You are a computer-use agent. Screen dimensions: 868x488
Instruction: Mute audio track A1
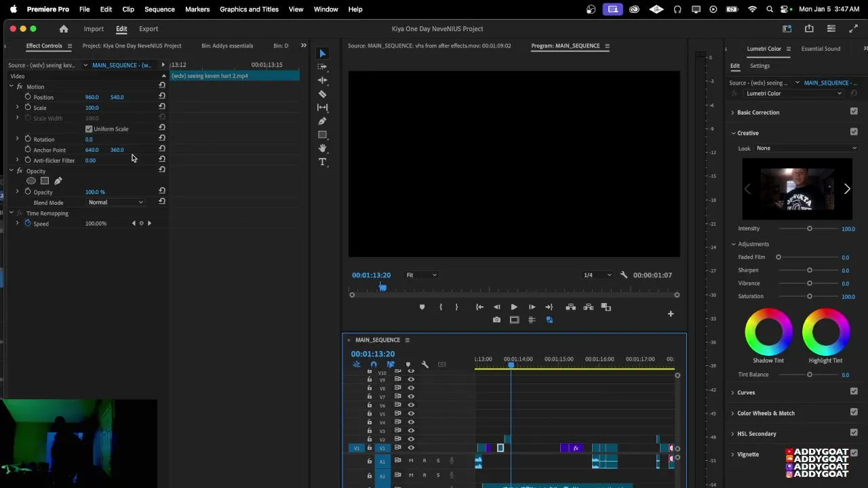pos(411,461)
